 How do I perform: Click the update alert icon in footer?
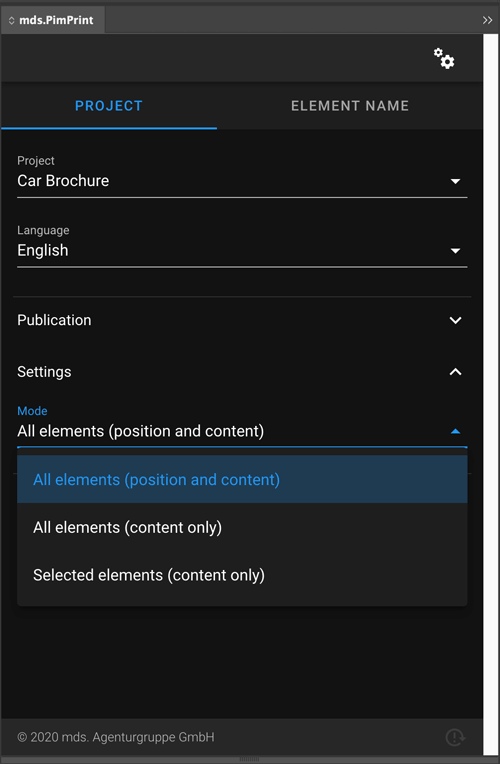click(x=455, y=737)
